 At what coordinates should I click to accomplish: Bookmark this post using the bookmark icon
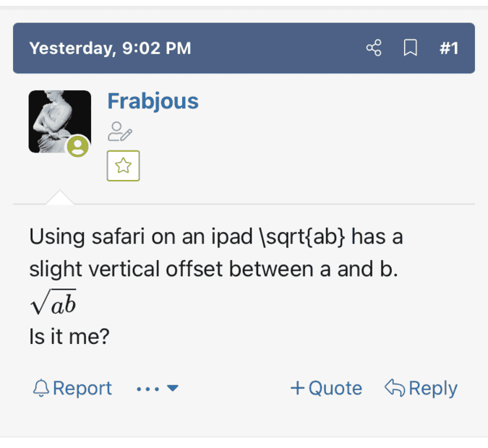click(x=410, y=48)
